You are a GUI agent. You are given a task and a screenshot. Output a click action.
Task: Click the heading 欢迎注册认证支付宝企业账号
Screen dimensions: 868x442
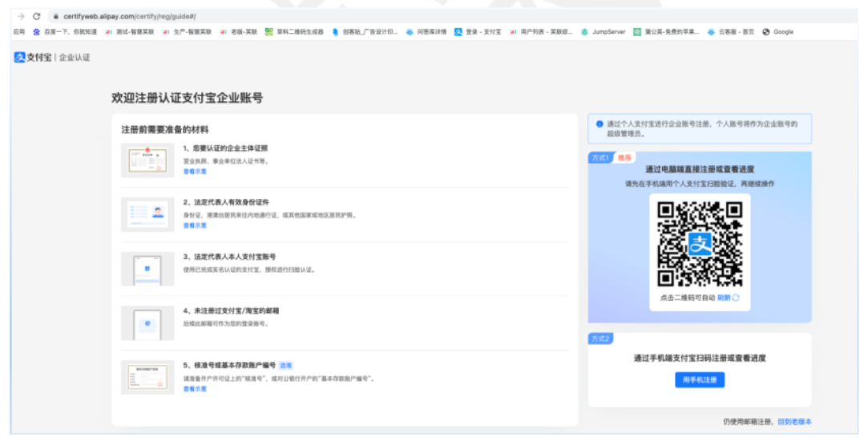click(187, 98)
